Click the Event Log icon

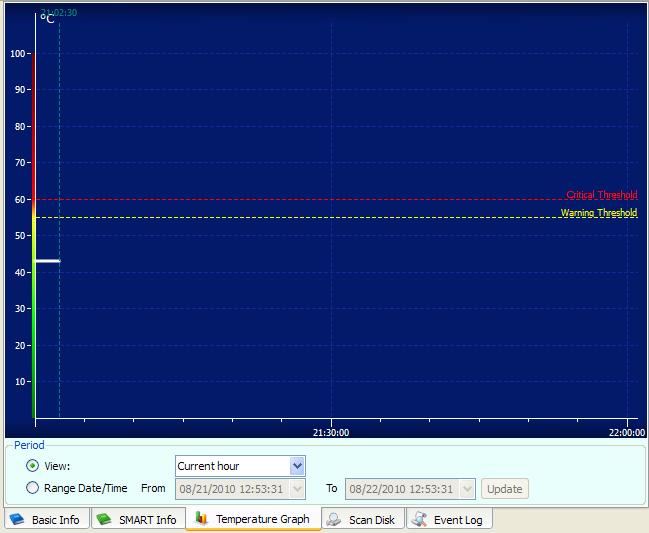point(419,519)
